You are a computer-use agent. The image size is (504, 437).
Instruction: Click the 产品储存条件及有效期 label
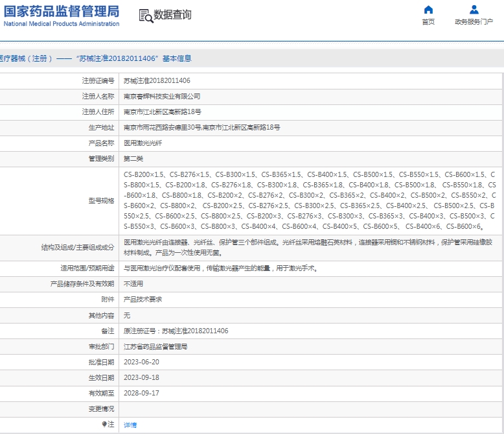point(82,284)
